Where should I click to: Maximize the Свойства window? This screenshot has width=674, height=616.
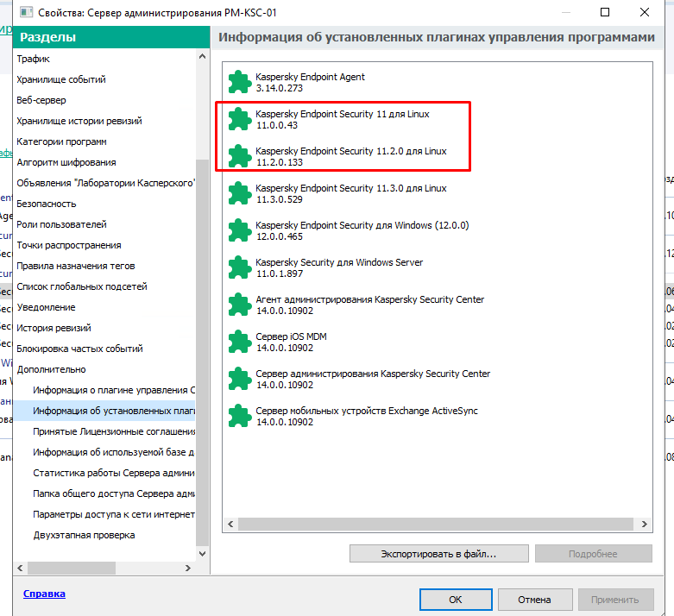[605, 12]
